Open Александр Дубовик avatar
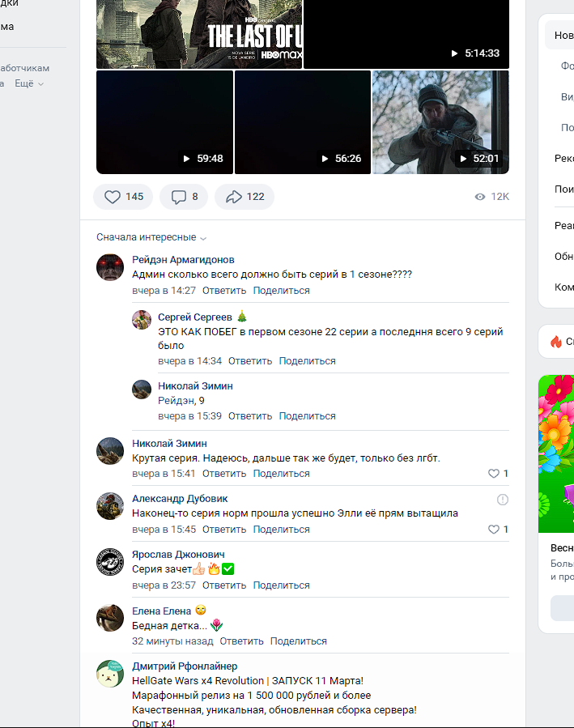This screenshot has width=574, height=728. (110, 506)
